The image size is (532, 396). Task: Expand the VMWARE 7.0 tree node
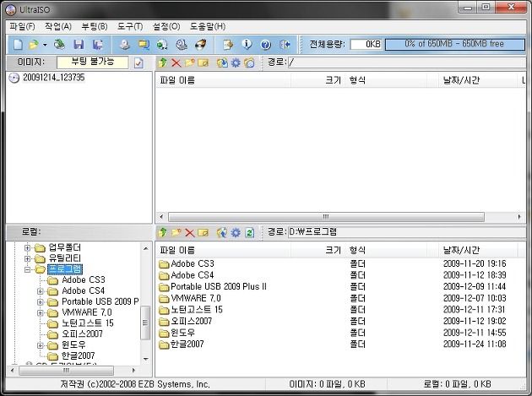click(41, 313)
